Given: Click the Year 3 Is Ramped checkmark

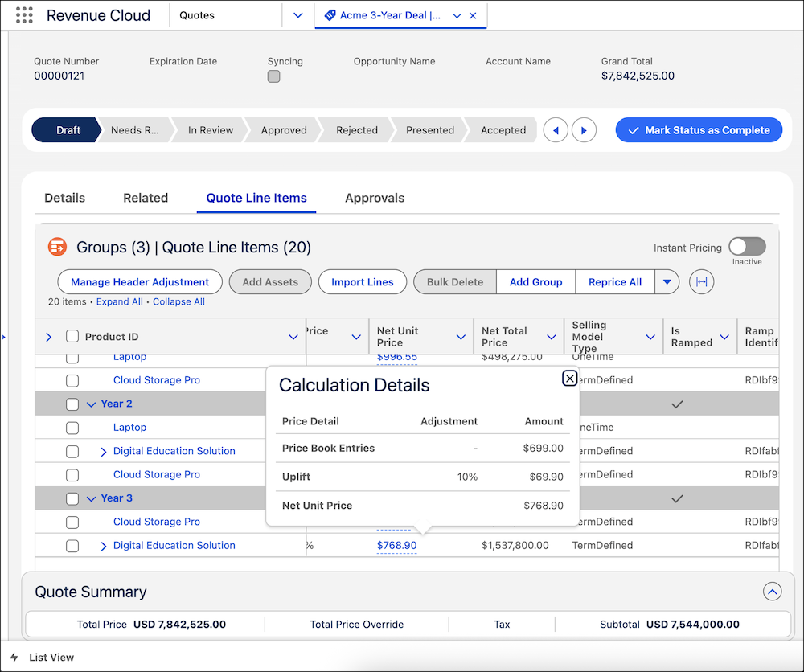Looking at the screenshot, I should (677, 498).
